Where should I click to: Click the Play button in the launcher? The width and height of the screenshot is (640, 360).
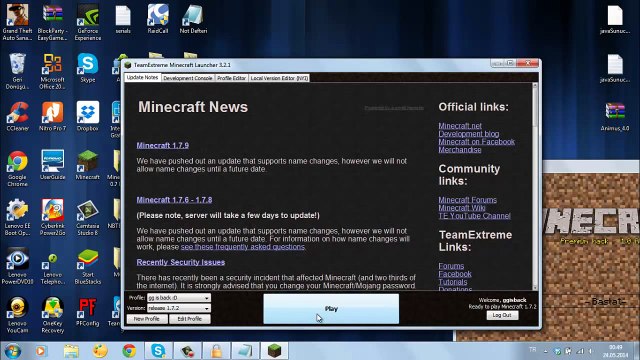(x=331, y=309)
